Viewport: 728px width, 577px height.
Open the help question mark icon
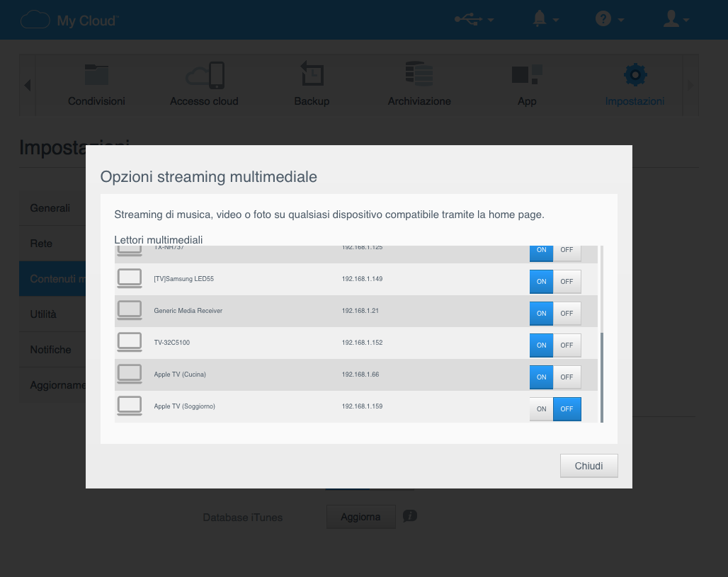(x=603, y=19)
